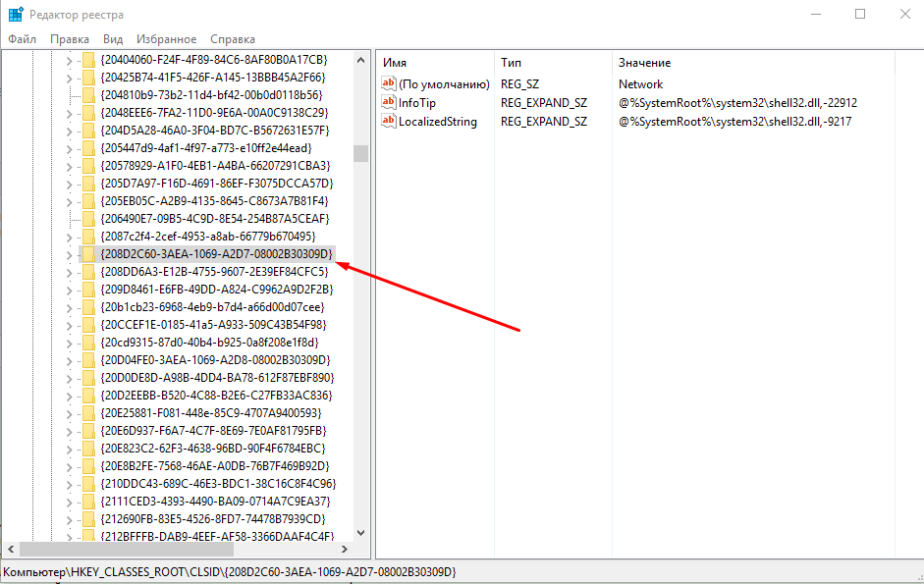Click the icon of the (По умолчанию) value

coord(388,84)
